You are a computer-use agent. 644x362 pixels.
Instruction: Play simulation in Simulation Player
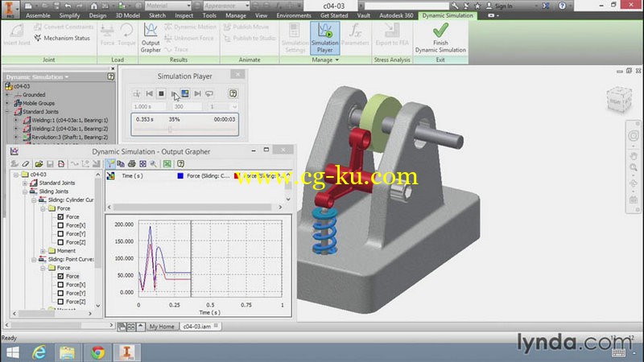pos(173,93)
